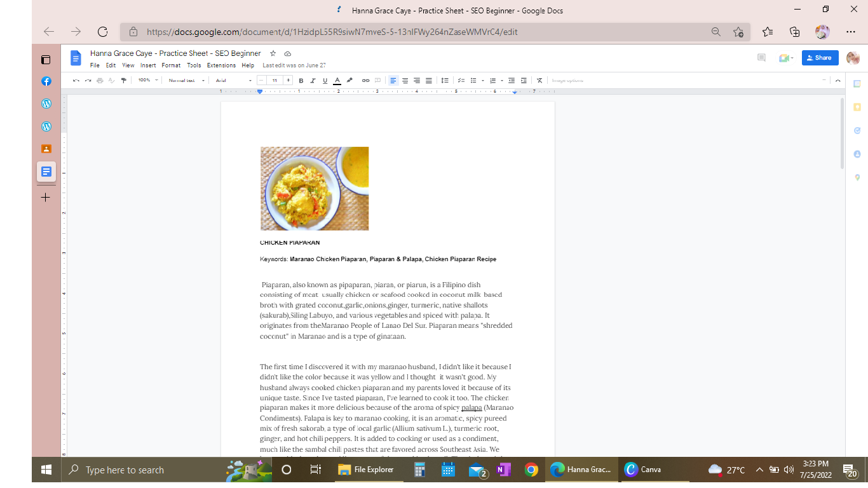Image resolution: width=868 pixels, height=488 pixels.
Task: Click the clear formatting icon
Action: pyautogui.click(x=539, y=81)
